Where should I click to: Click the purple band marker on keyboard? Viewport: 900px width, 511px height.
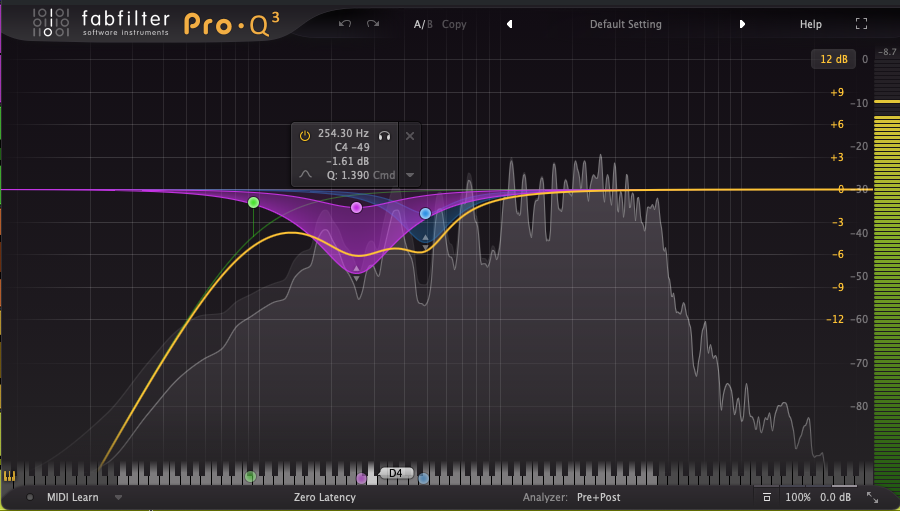[361, 478]
